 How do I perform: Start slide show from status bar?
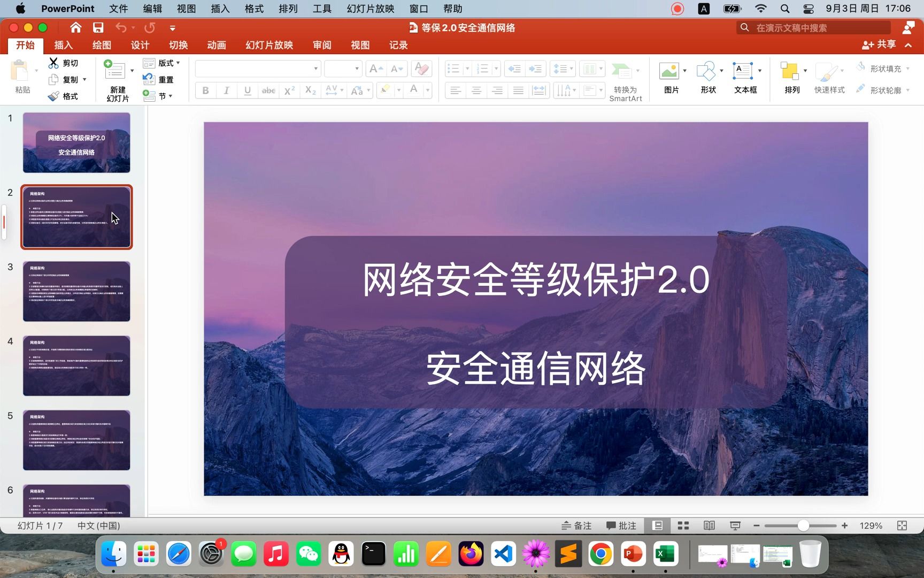pos(735,526)
